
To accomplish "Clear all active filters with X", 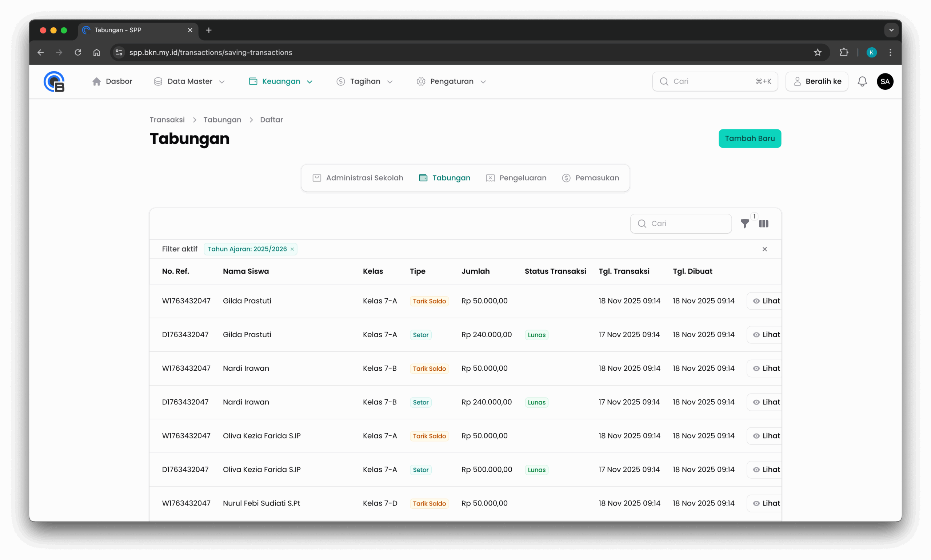I will pyautogui.click(x=764, y=249).
